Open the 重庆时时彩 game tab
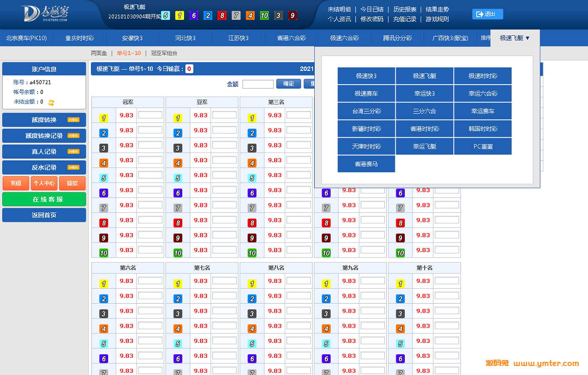The width and height of the screenshot is (588, 375). tap(80, 38)
